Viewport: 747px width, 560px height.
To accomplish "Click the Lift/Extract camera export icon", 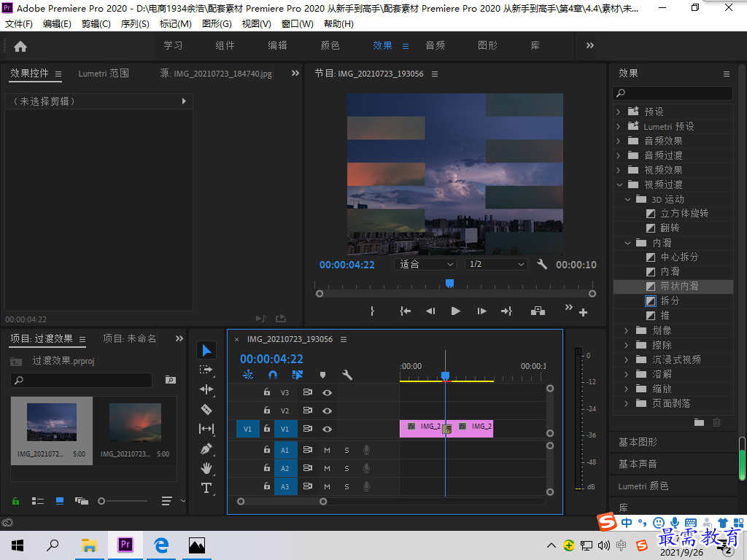I will 538,311.
